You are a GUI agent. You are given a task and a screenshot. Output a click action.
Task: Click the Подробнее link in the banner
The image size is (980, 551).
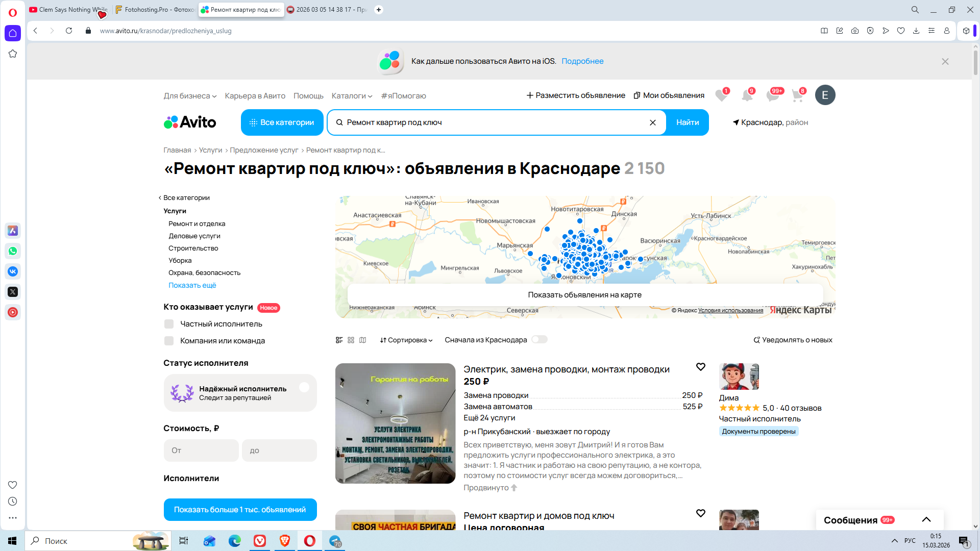tap(582, 61)
